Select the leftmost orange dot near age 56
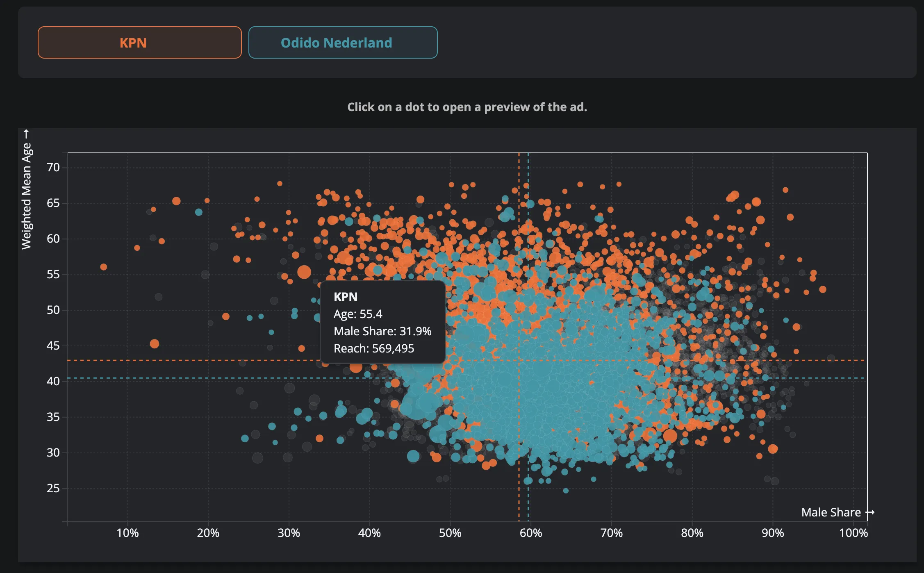 point(104,266)
